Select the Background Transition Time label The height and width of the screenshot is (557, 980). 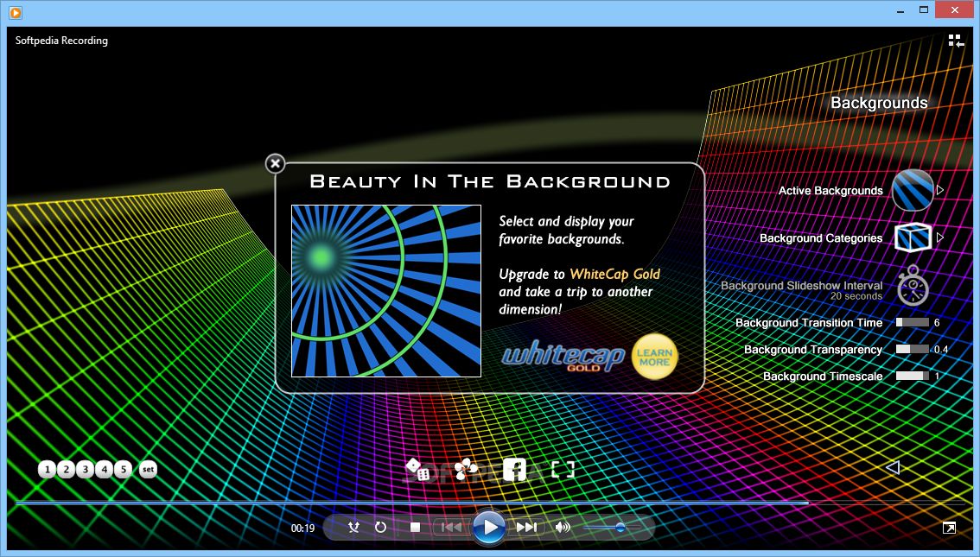point(809,323)
